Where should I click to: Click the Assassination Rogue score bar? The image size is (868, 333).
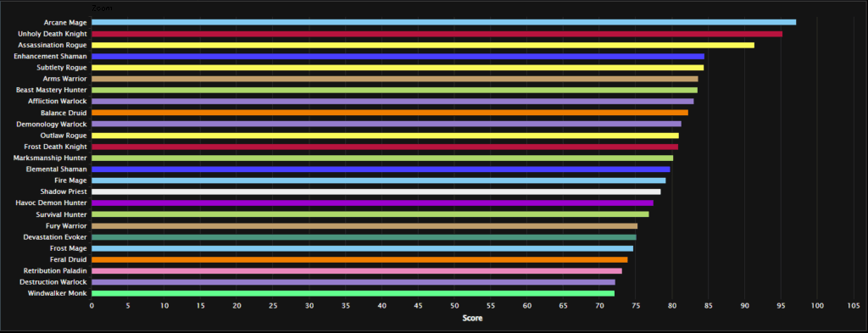(422, 45)
